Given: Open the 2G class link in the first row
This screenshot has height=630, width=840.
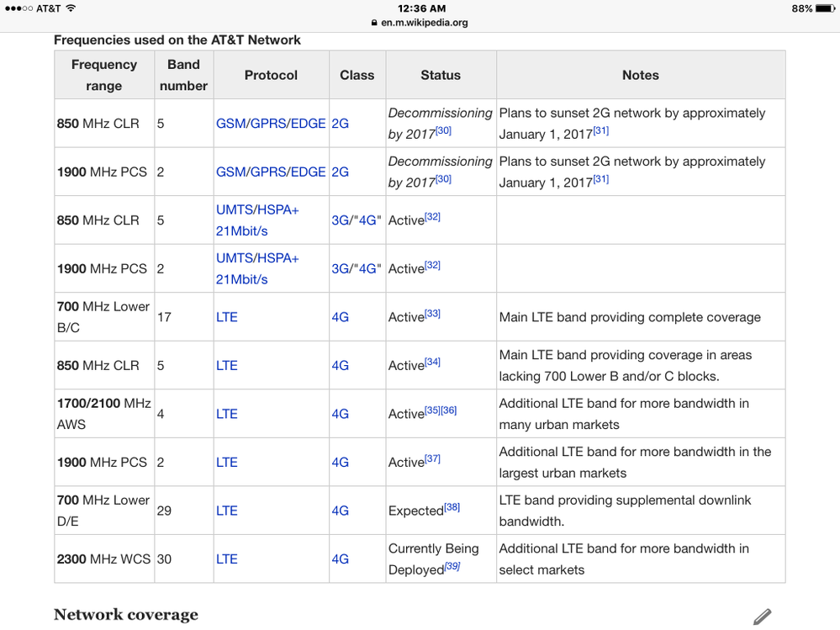Looking at the screenshot, I should tap(340, 124).
